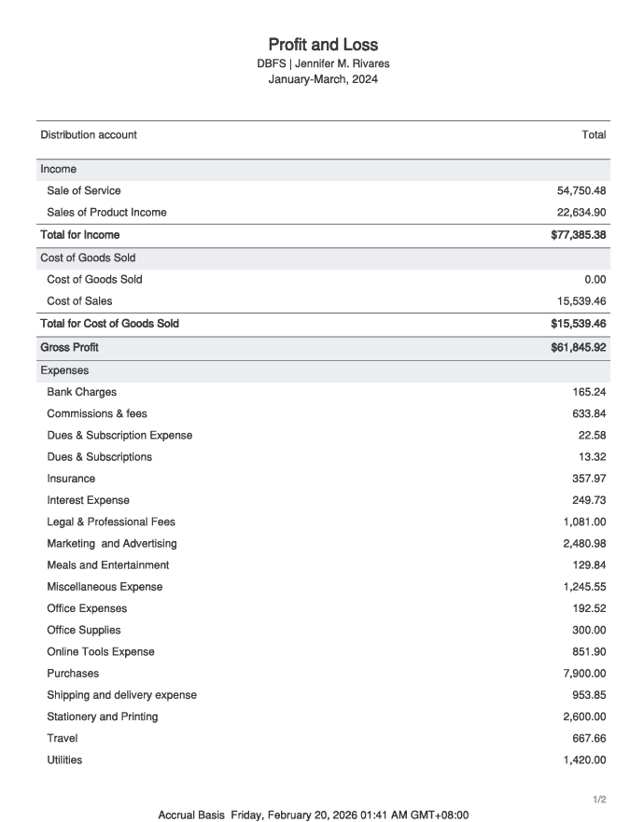Click the Commissions & fees row
644x822 pixels.
click(x=323, y=413)
